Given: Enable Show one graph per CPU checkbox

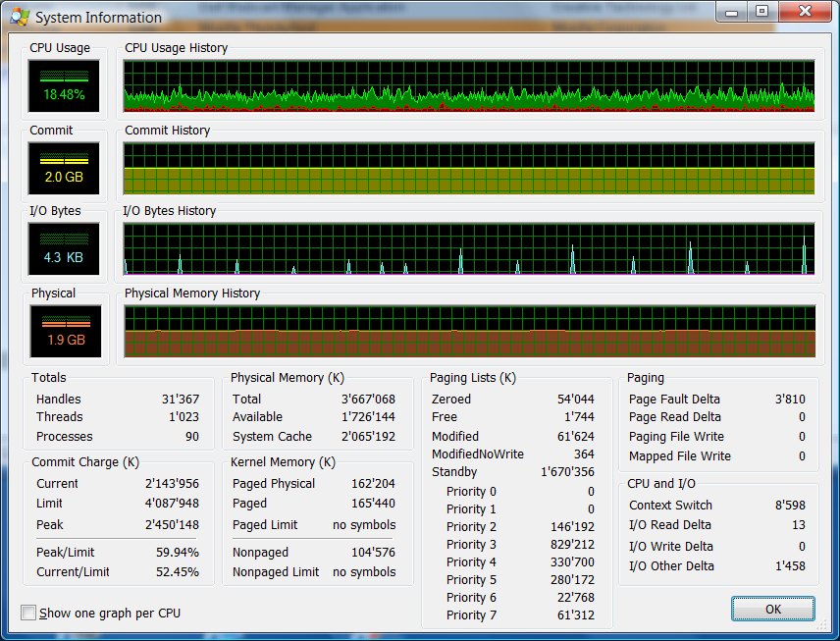Looking at the screenshot, I should pos(28,613).
